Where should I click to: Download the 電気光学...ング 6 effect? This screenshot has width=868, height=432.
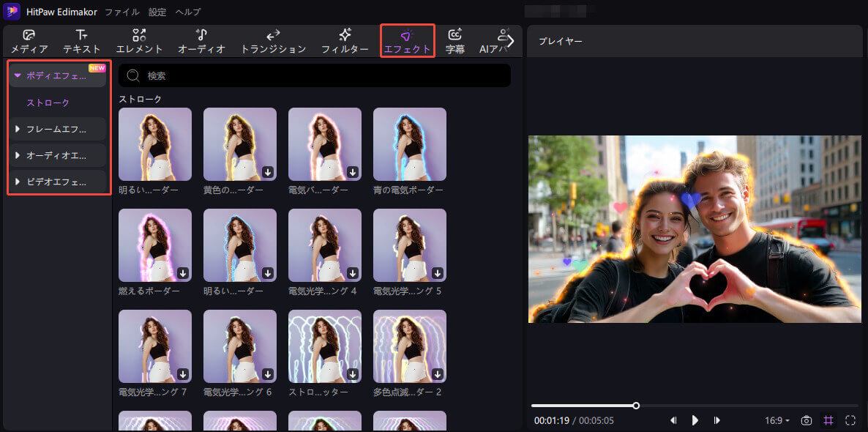click(x=268, y=374)
